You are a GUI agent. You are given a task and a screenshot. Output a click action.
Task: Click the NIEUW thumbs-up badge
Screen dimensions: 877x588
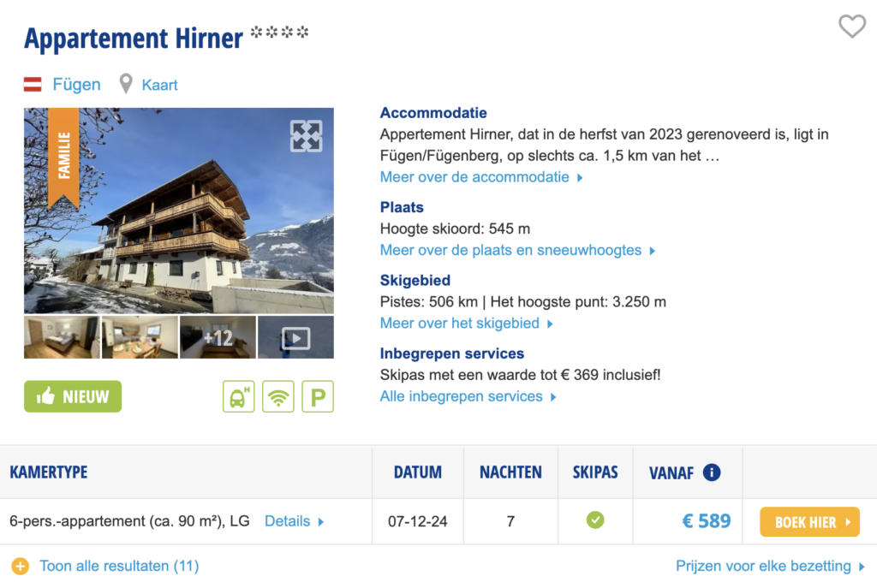pyautogui.click(x=73, y=396)
